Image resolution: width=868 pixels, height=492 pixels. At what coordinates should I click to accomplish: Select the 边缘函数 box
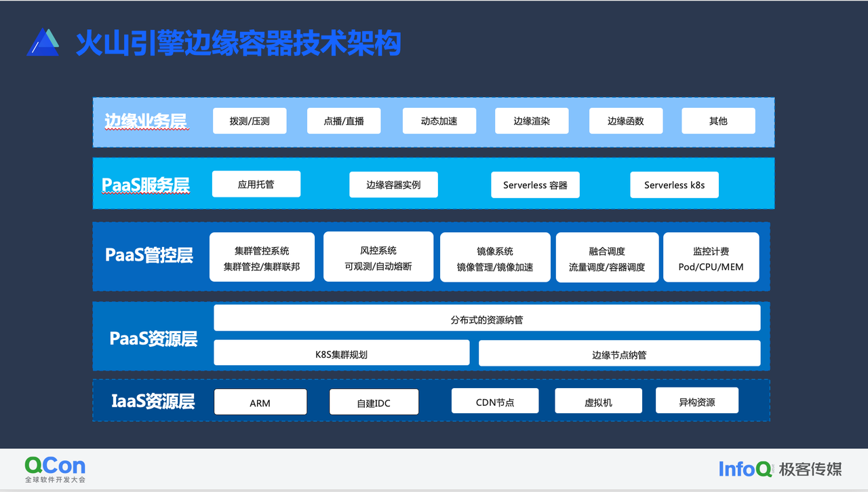point(626,121)
